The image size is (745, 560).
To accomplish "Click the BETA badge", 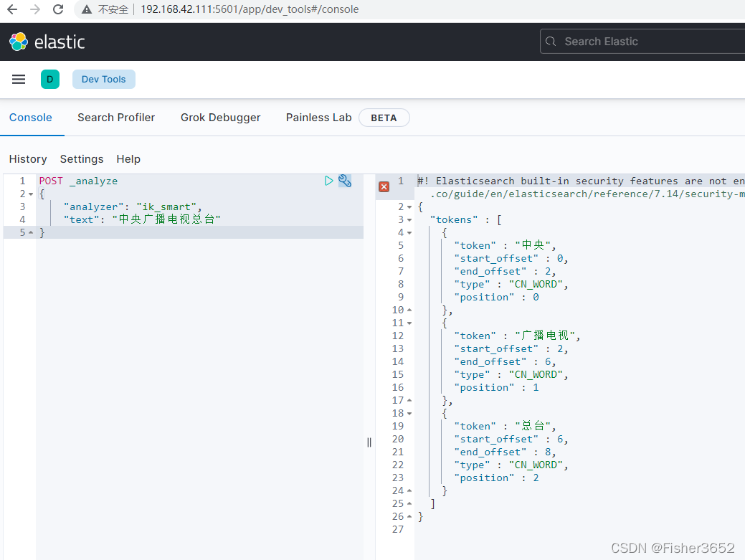I will click(384, 118).
